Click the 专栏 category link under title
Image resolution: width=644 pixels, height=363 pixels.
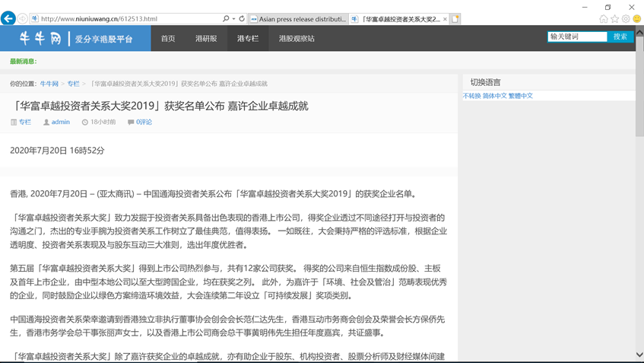click(x=24, y=122)
